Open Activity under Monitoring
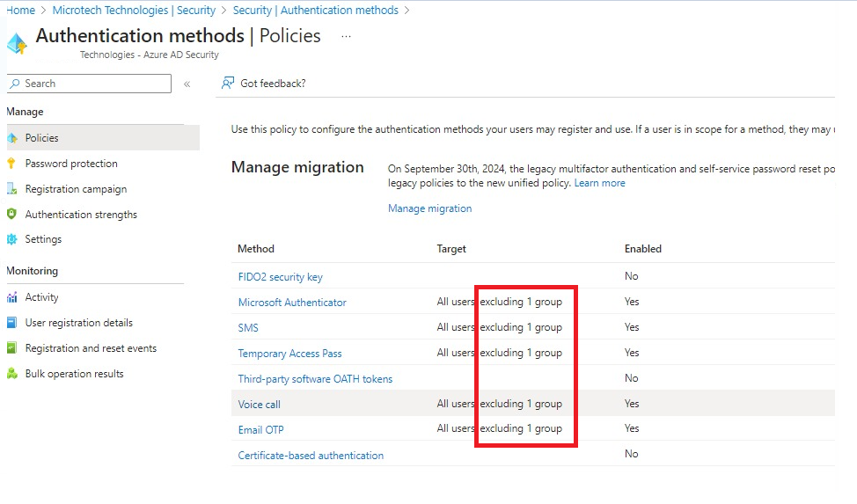The image size is (857, 504). pyautogui.click(x=41, y=297)
